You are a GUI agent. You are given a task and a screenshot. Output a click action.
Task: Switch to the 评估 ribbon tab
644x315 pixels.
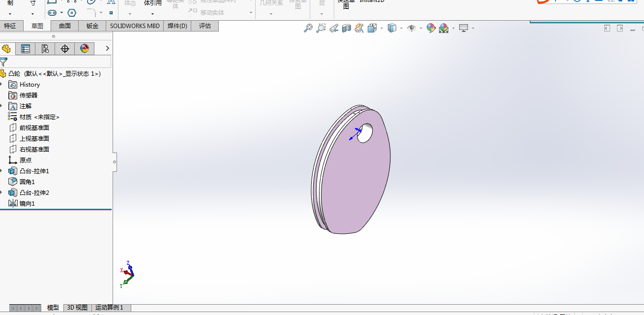click(x=205, y=26)
